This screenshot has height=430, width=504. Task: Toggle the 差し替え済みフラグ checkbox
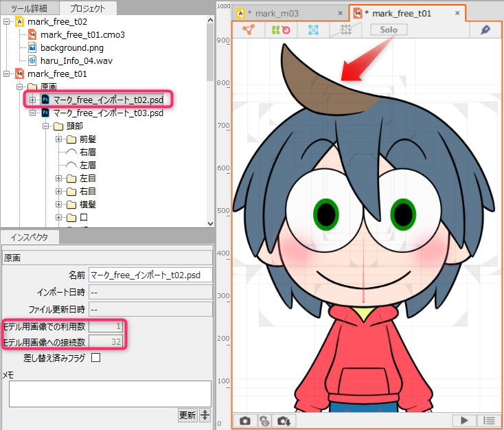pos(95,357)
